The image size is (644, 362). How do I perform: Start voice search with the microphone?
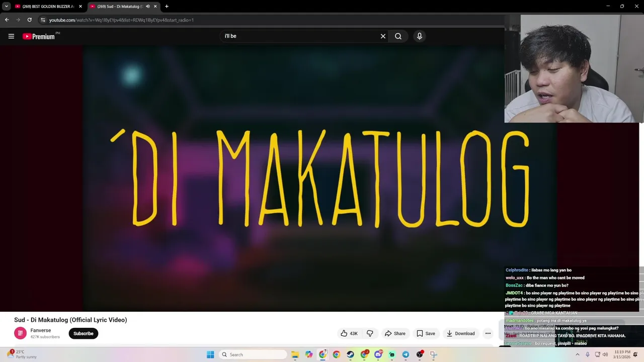[419, 36]
